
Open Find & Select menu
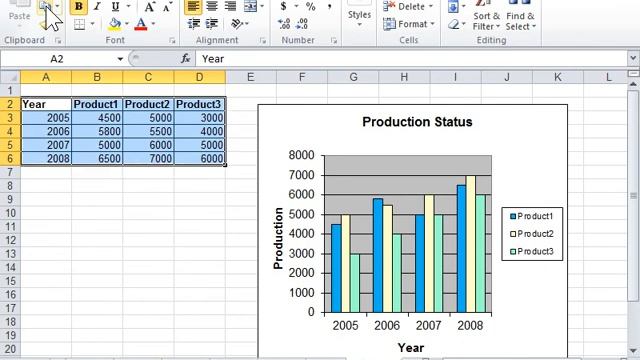coord(520,17)
